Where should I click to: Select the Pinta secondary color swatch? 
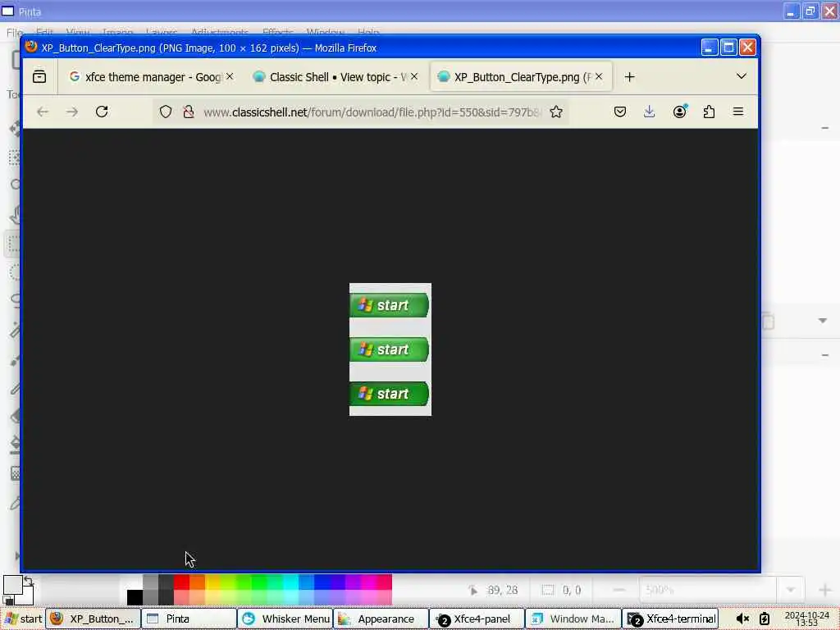[28, 597]
